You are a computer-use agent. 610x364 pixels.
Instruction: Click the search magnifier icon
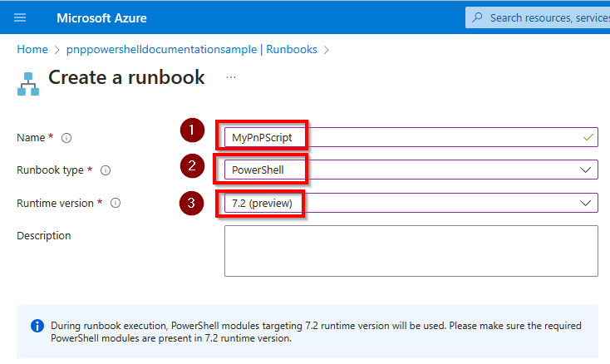477,17
